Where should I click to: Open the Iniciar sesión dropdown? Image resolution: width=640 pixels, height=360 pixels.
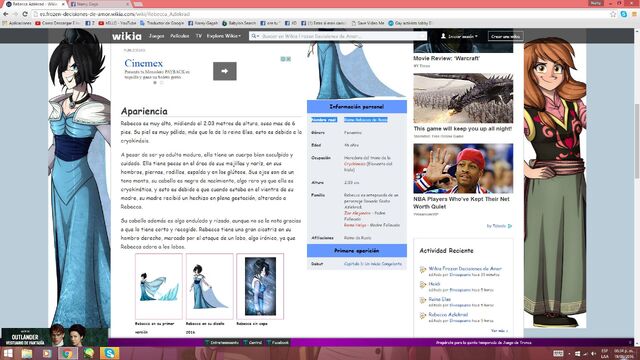459,36
